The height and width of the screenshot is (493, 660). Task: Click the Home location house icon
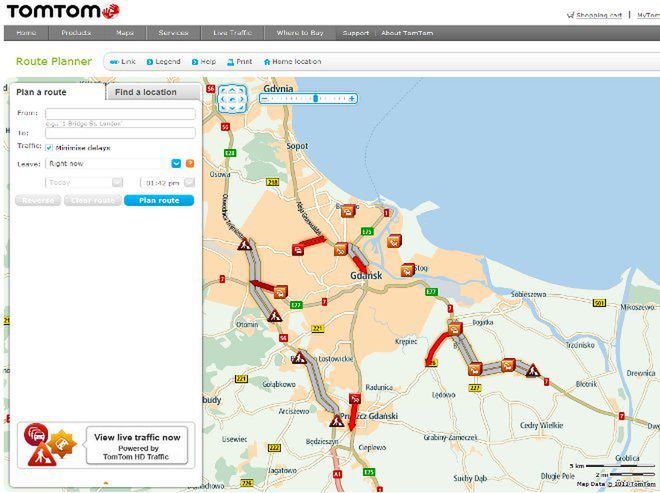coord(266,62)
